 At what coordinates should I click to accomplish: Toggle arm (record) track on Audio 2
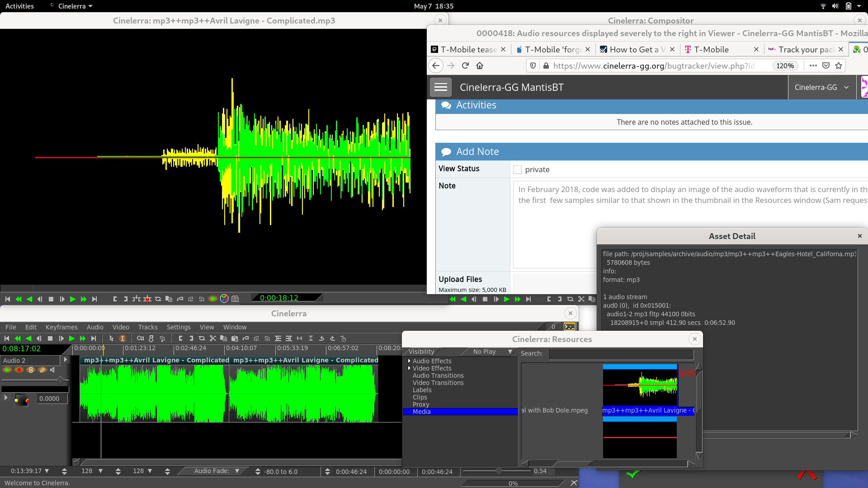[x=19, y=370]
